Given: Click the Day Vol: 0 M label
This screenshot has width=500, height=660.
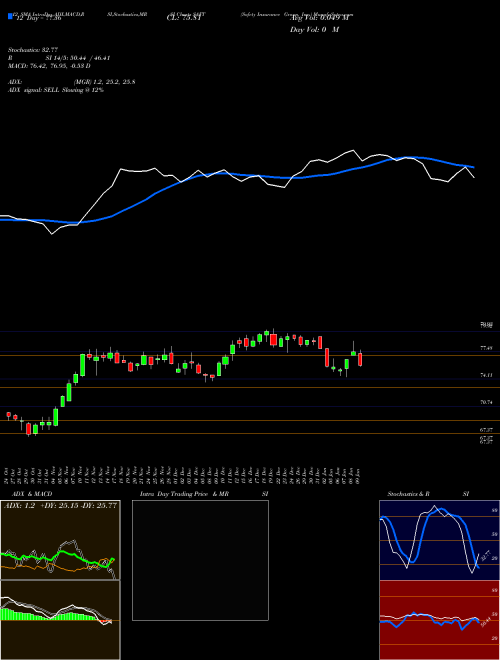Looking at the screenshot, I should (314, 29).
